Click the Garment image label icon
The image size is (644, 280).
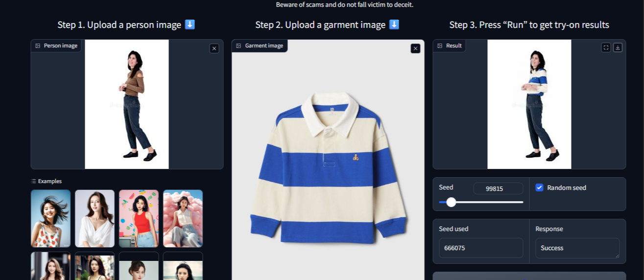239,46
